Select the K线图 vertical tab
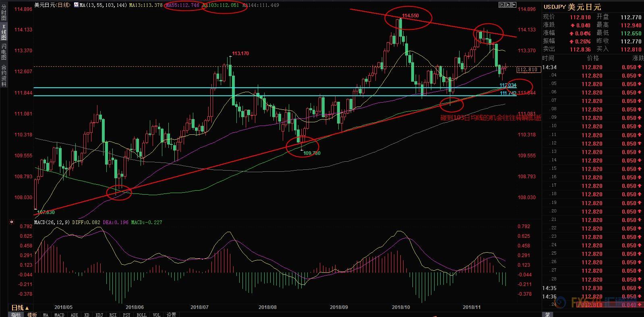 4,32
